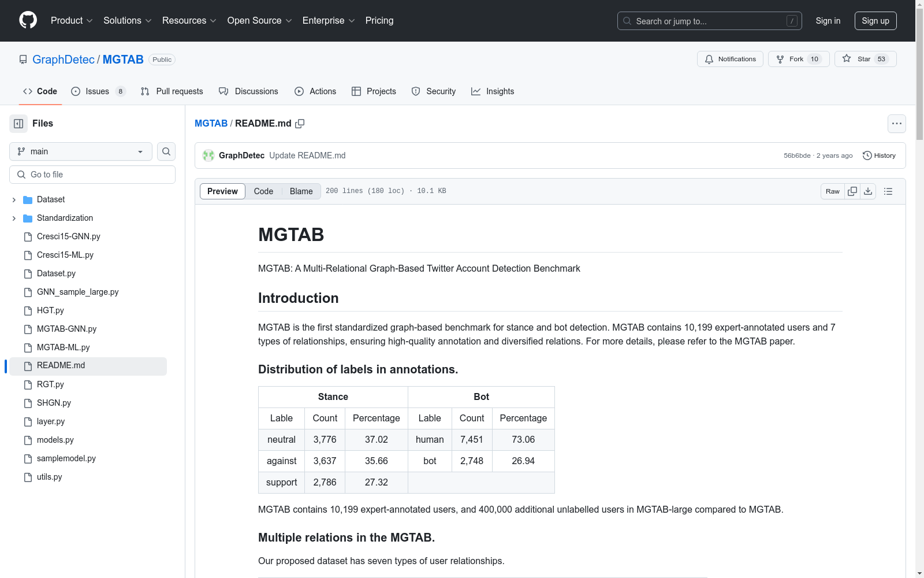
Task: Click the Sign up button
Action: (x=875, y=20)
